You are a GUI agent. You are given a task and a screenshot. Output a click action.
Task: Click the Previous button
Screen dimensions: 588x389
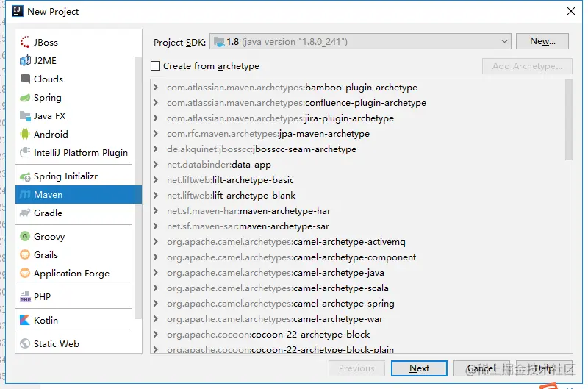[356, 368]
